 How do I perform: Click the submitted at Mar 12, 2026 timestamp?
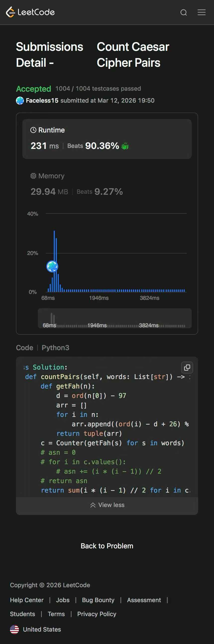click(107, 101)
